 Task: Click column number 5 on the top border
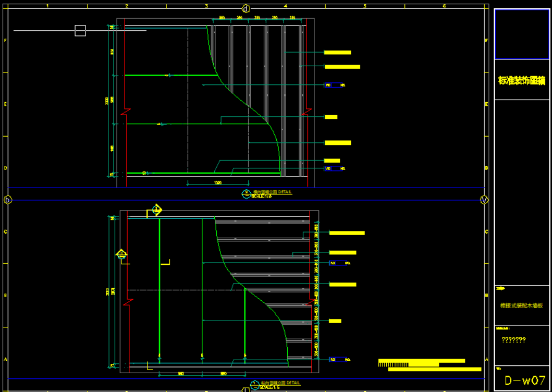[365, 6]
